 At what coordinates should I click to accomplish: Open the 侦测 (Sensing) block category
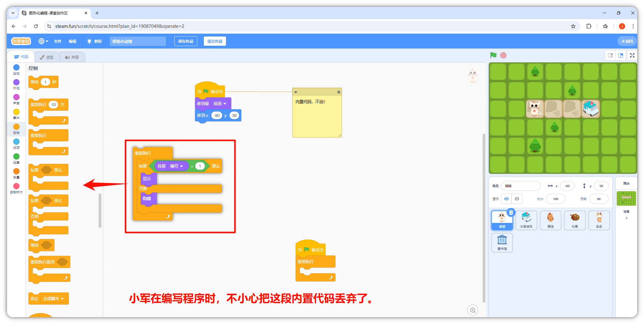pos(16,144)
